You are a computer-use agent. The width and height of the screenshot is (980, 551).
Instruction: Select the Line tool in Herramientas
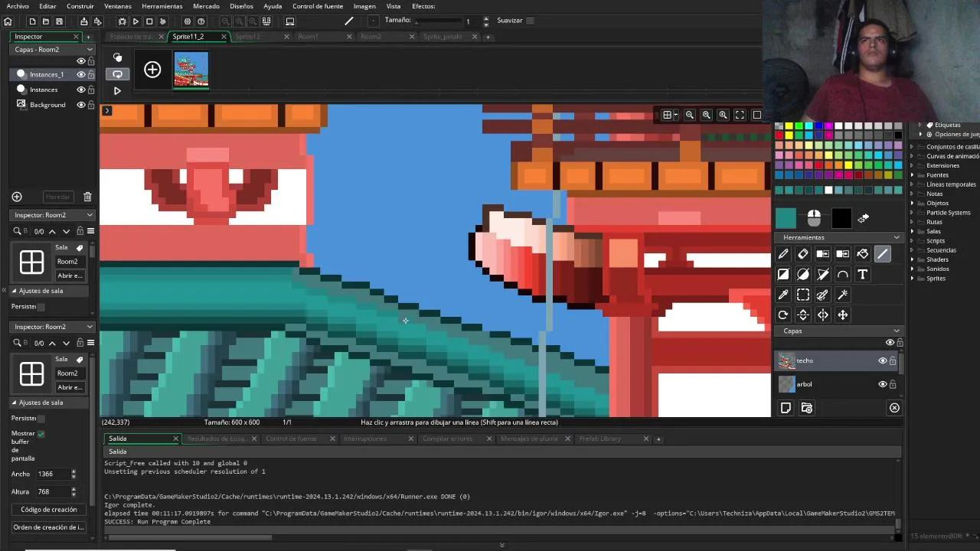pyautogui.click(x=883, y=254)
